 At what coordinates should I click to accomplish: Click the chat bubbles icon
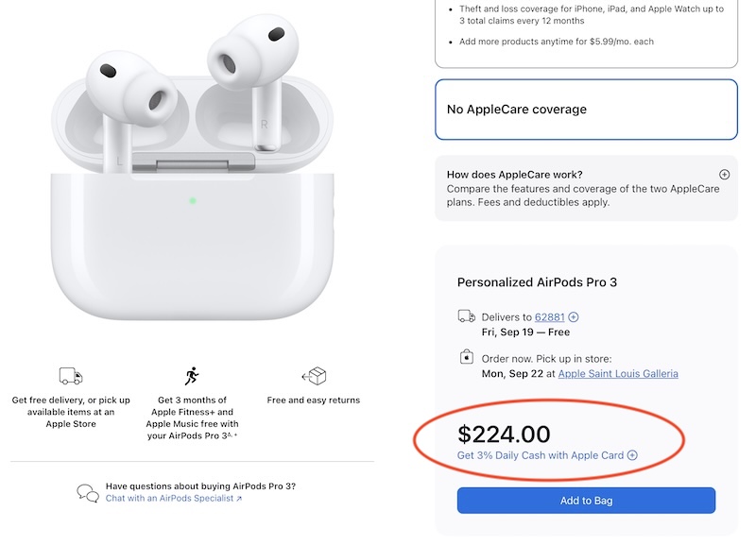[88, 493]
